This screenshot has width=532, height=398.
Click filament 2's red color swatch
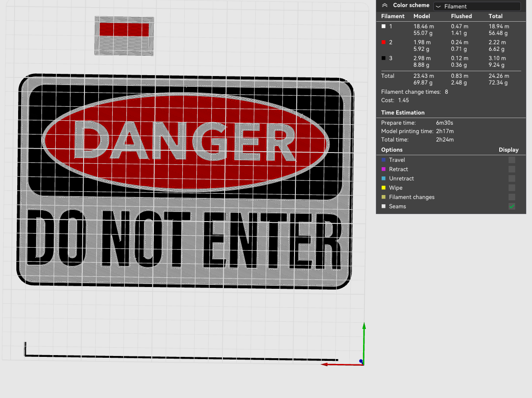[x=383, y=42]
